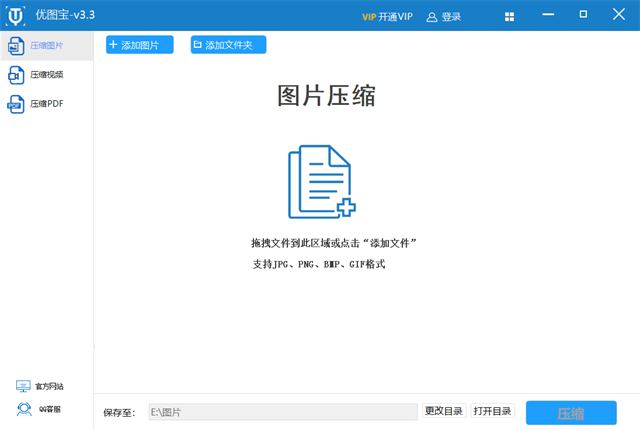Open the four-square grid menu icon
The image size is (640, 430).
510,17
